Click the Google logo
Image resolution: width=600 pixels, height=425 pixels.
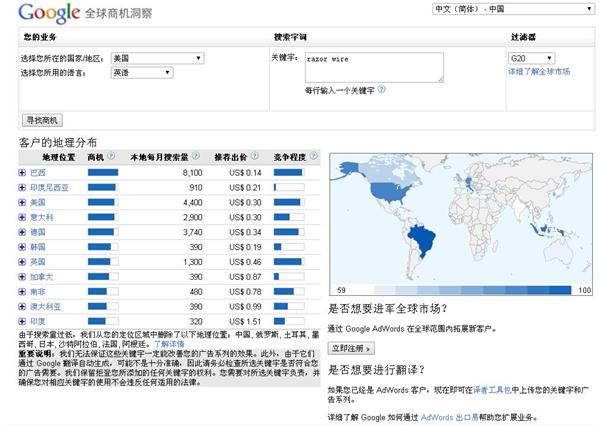tap(49, 13)
